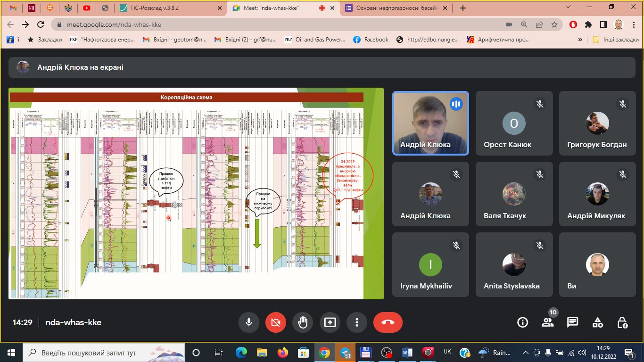Switch to the YouTube pinned tab

[x=87, y=8]
